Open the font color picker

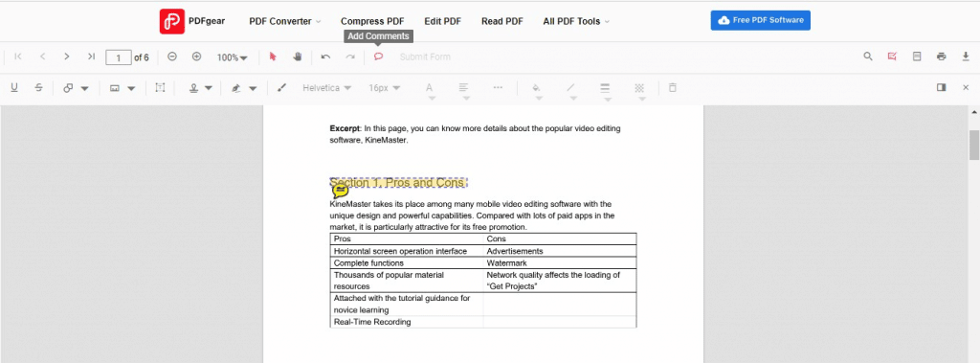click(x=430, y=90)
